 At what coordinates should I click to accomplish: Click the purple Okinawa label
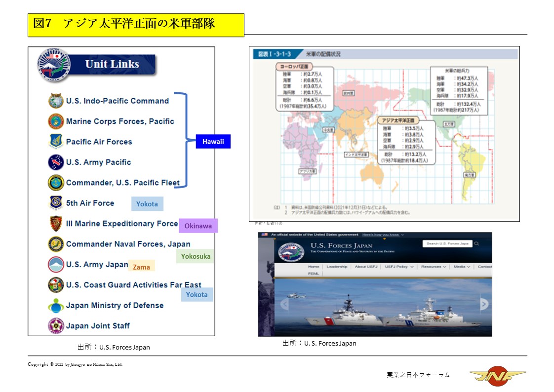198,226
